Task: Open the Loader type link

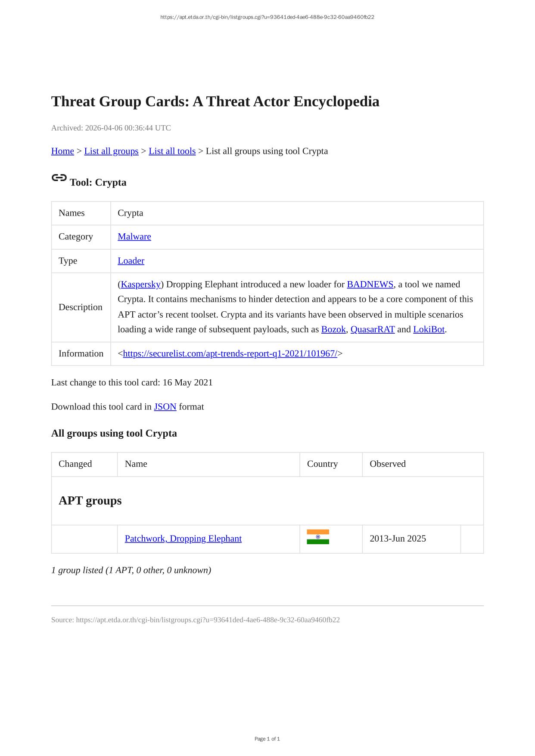Action: click(131, 261)
